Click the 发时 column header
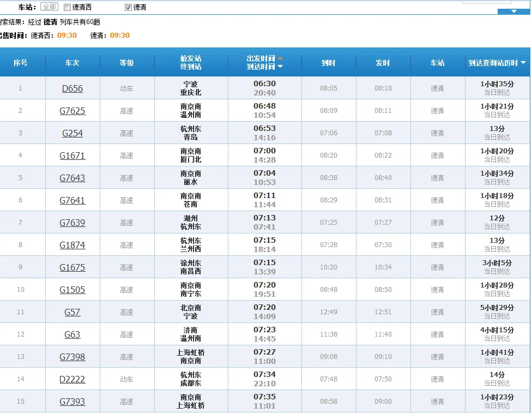The height and width of the screenshot is (413, 532). point(383,62)
